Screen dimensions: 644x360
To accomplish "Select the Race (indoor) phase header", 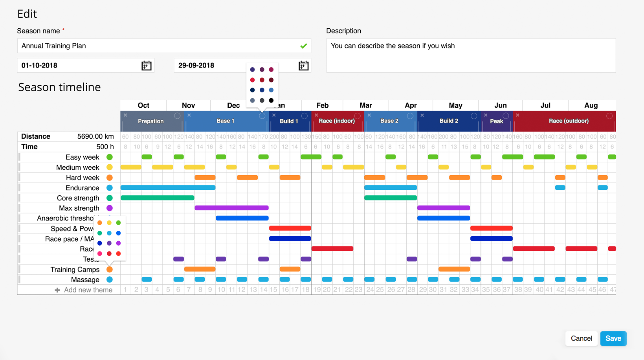I will [x=336, y=121].
